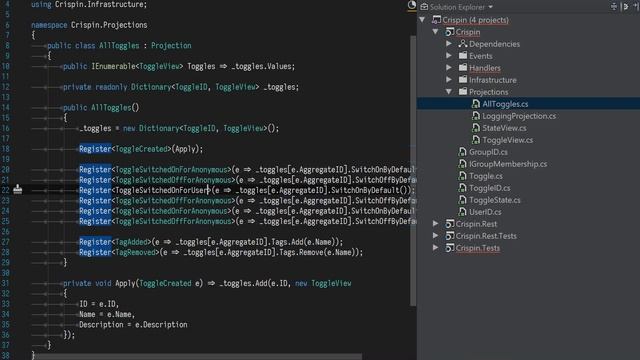
Task: Expand the Infrastructure folder
Action: tap(449, 80)
